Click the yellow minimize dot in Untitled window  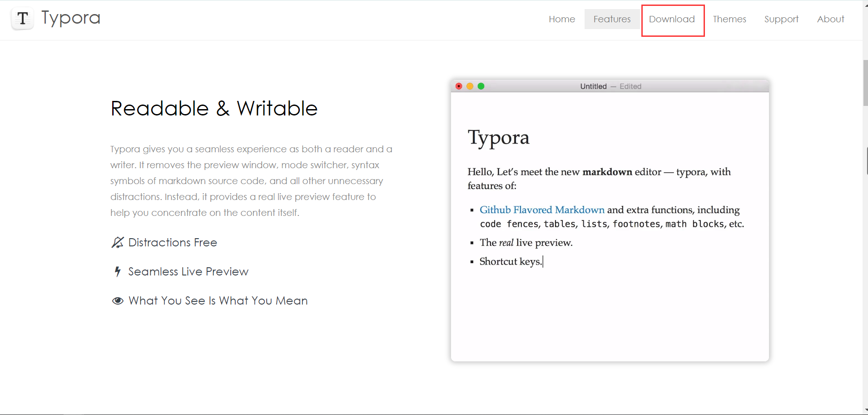(470, 86)
